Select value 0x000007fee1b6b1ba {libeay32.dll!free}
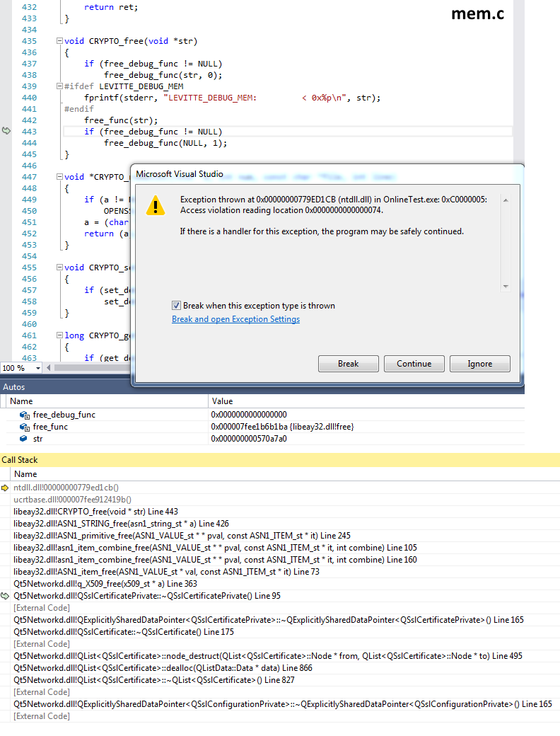This screenshot has width=560, height=736. tap(282, 427)
